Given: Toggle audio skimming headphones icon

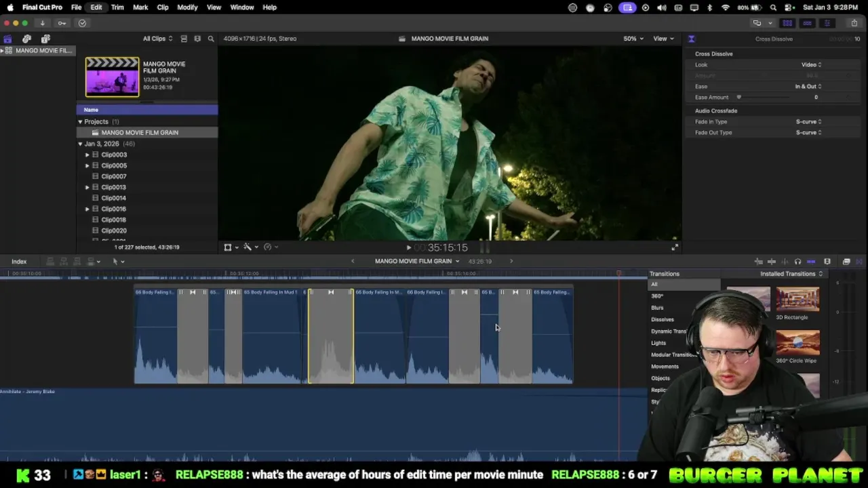Looking at the screenshot, I should tap(797, 261).
